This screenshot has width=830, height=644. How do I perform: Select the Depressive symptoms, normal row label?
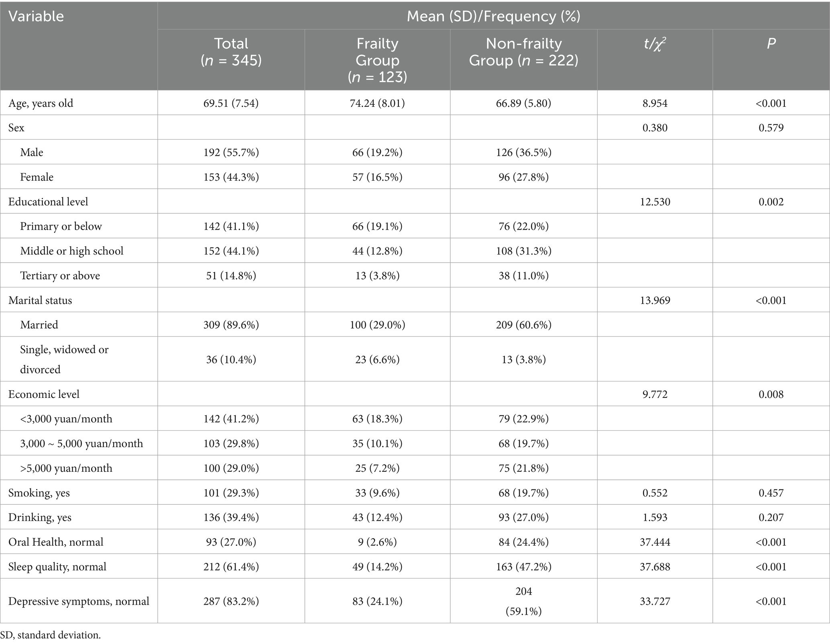pos(79,601)
